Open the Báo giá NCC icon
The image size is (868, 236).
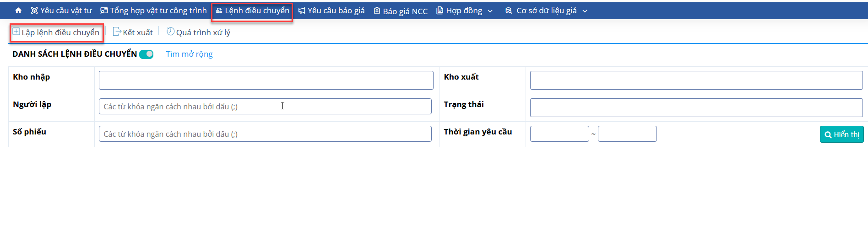[377, 11]
